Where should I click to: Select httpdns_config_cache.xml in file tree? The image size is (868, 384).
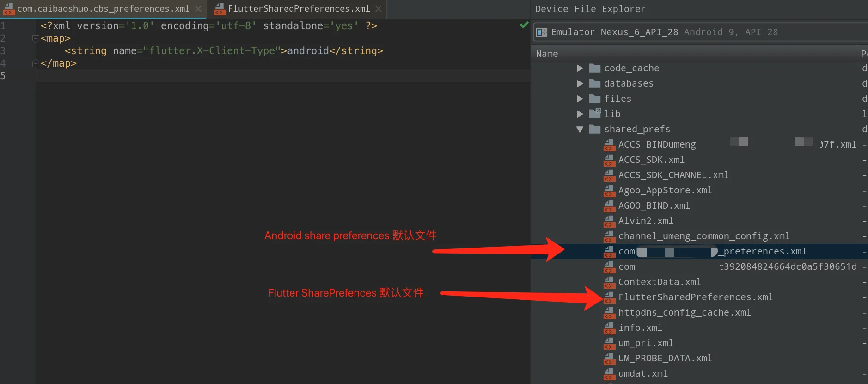click(x=685, y=313)
